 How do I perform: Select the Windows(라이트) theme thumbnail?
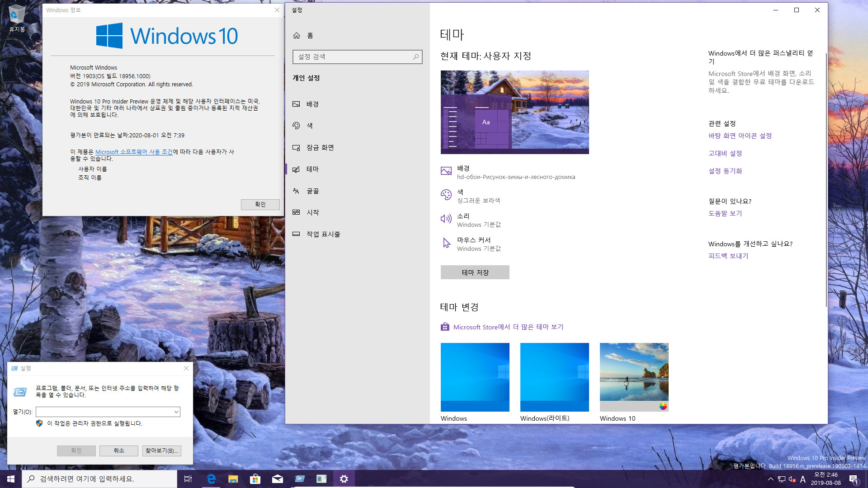[x=555, y=377]
